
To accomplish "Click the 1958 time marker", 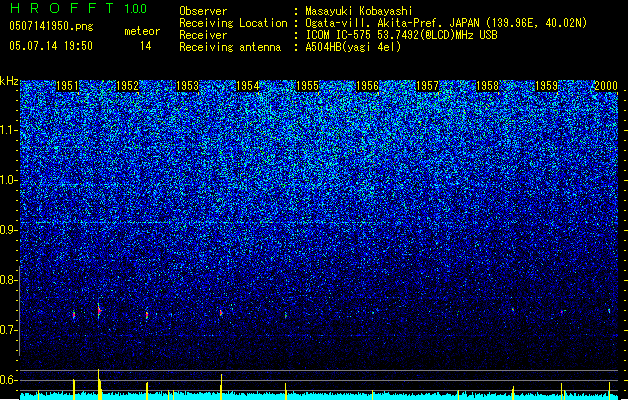I will pyautogui.click(x=487, y=86).
